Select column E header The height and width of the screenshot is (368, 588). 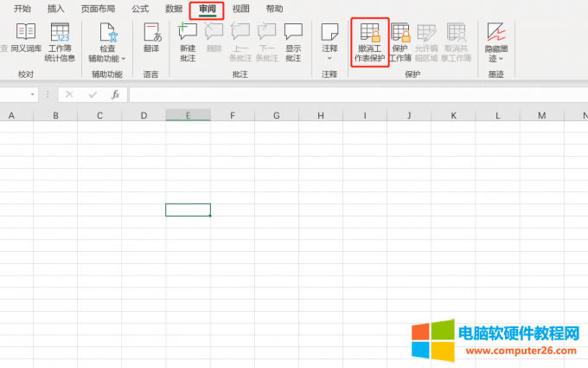coord(189,115)
